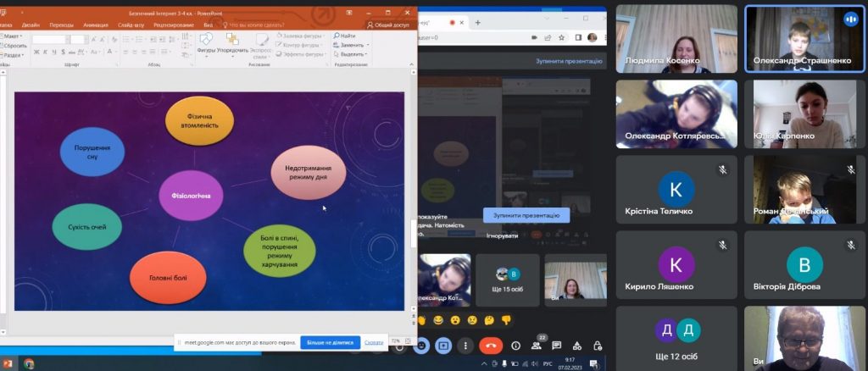The image size is (868, 371).
Task: Expand the Layout (Макет) dropdown
Action: [x=11, y=36]
